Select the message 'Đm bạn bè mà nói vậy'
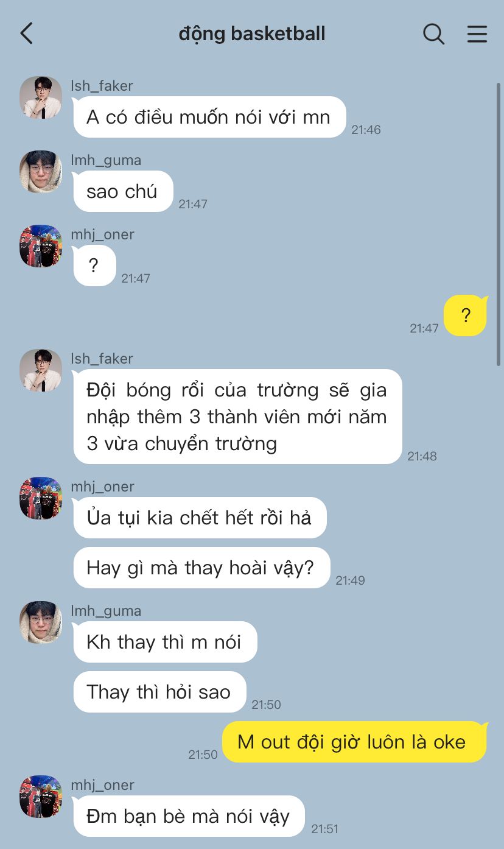This screenshot has height=849, width=504. click(189, 816)
